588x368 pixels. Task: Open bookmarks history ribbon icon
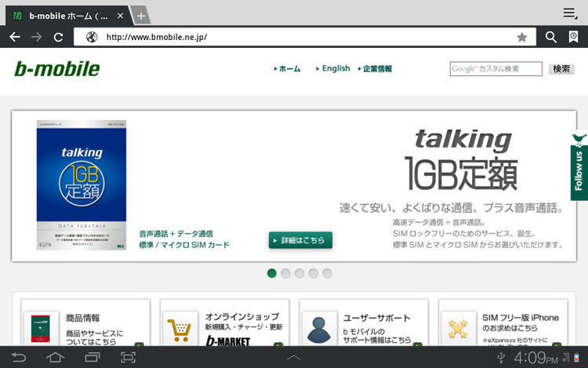573,37
